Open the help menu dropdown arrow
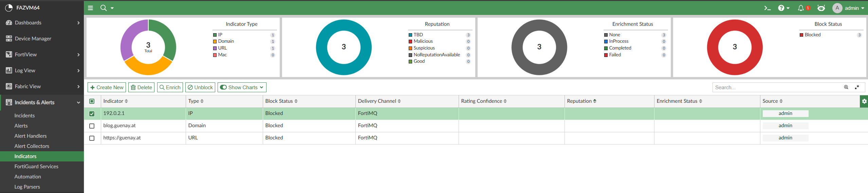The image size is (868, 193). 788,8
